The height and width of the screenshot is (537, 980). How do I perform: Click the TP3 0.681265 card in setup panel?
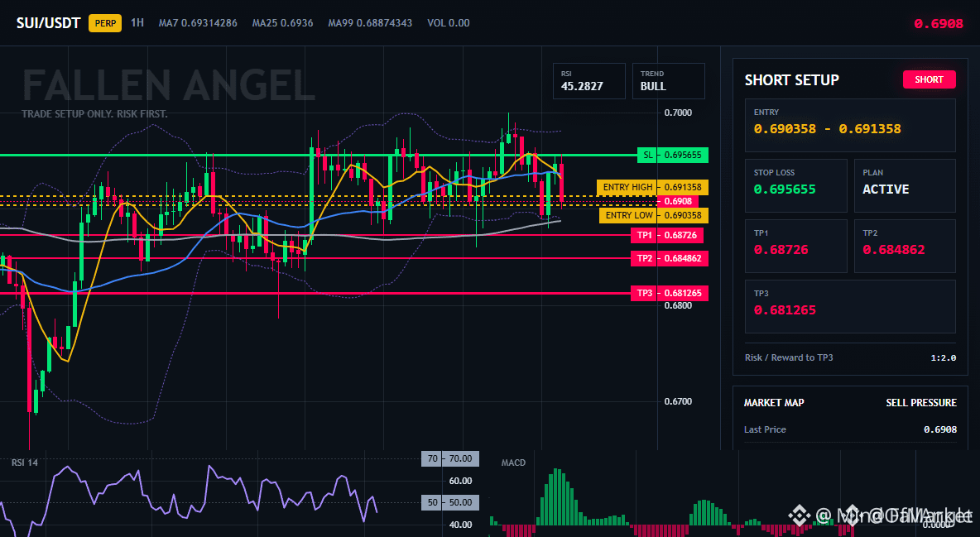click(850, 306)
